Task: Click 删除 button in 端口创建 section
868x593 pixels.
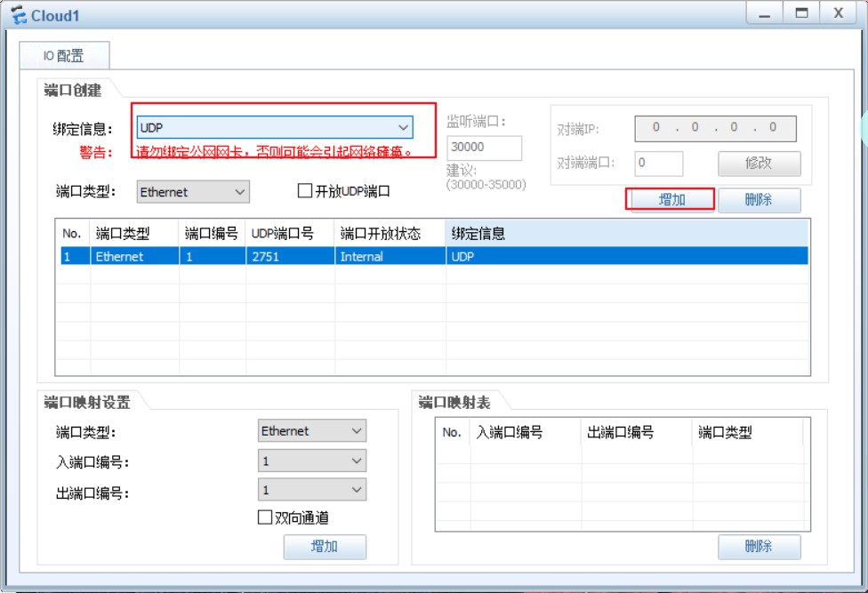Action: pos(759,200)
